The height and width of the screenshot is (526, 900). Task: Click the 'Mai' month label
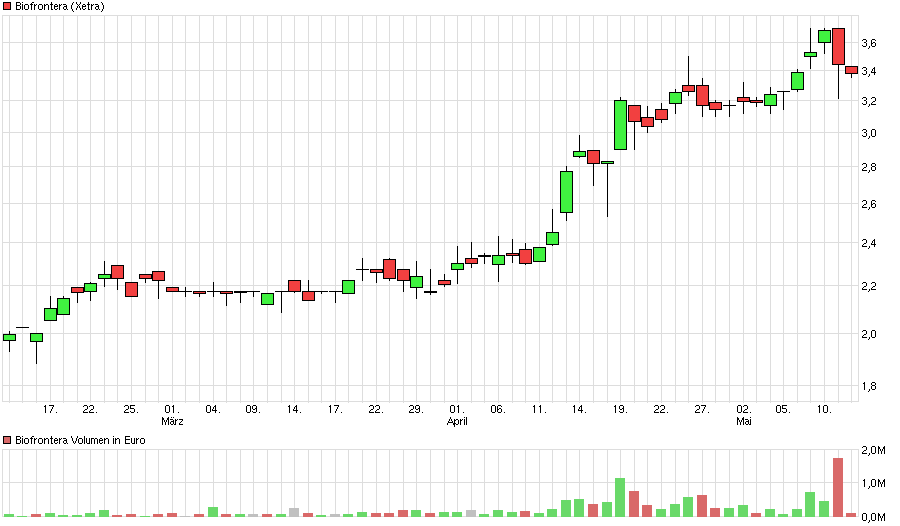744,421
